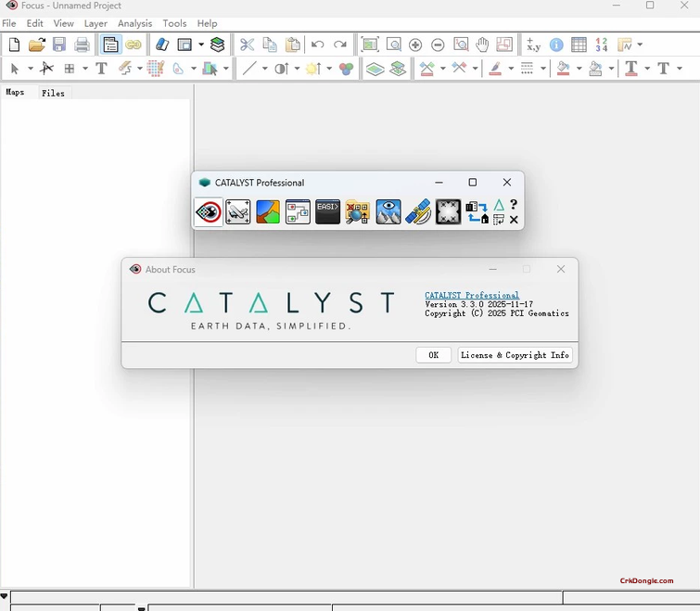Click the scissors cut icon
The height and width of the screenshot is (611, 700).
click(x=247, y=45)
